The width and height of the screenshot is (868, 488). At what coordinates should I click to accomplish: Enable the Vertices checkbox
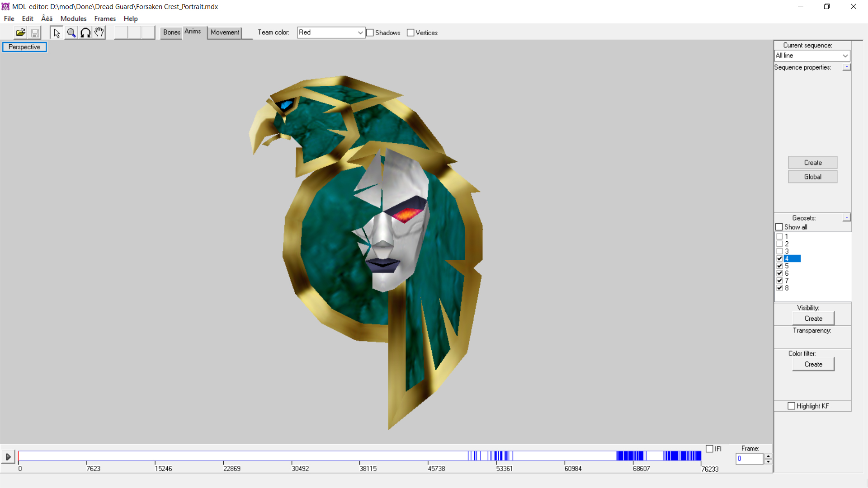pyautogui.click(x=410, y=33)
